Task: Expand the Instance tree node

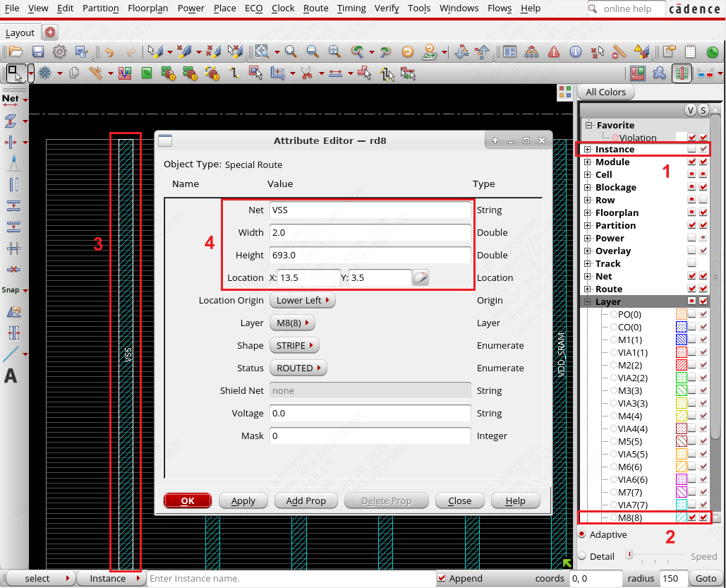Action: pos(587,149)
